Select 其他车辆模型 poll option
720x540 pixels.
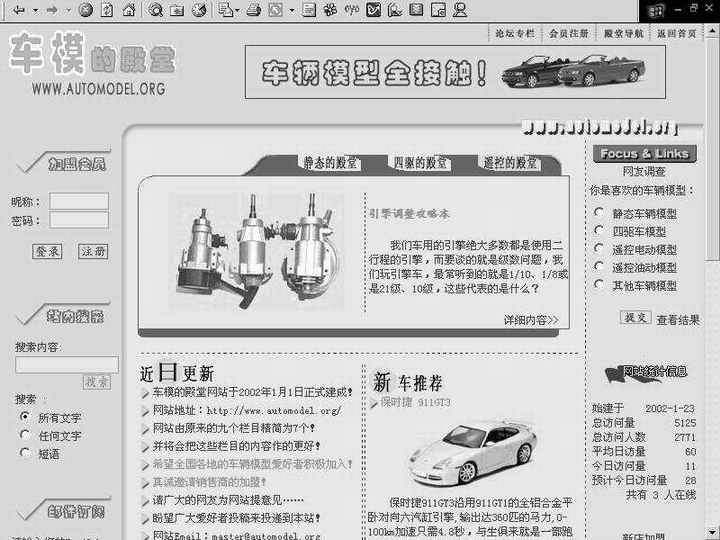[x=599, y=284]
